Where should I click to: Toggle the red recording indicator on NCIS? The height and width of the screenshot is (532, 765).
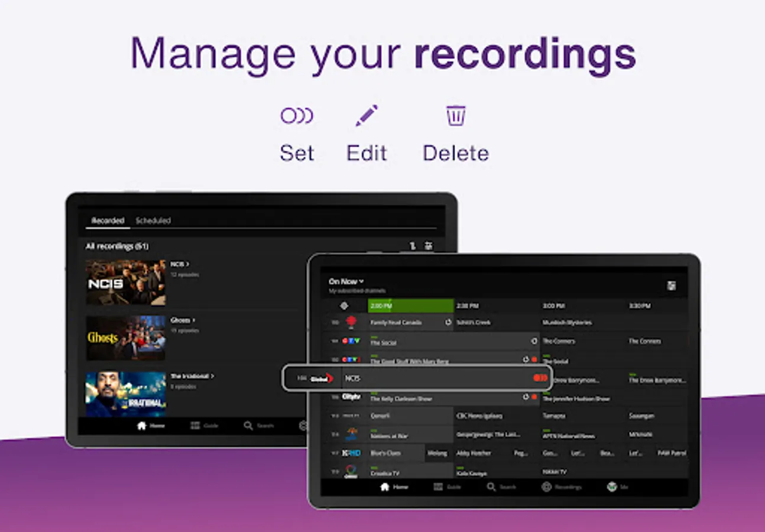[x=540, y=377]
